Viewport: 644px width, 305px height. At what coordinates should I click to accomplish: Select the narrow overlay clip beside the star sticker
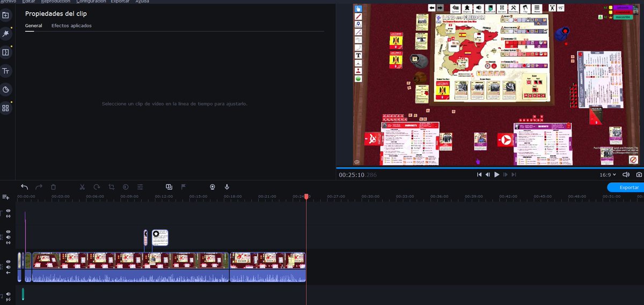pos(145,237)
